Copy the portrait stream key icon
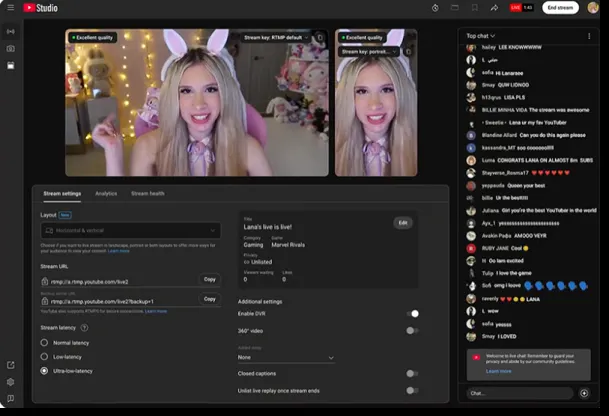The image size is (609, 416). [x=408, y=51]
